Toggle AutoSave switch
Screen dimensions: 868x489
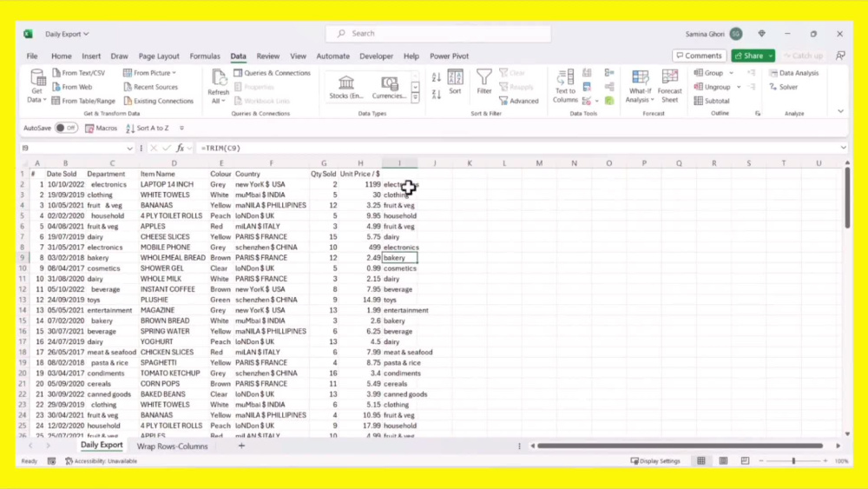click(66, 128)
